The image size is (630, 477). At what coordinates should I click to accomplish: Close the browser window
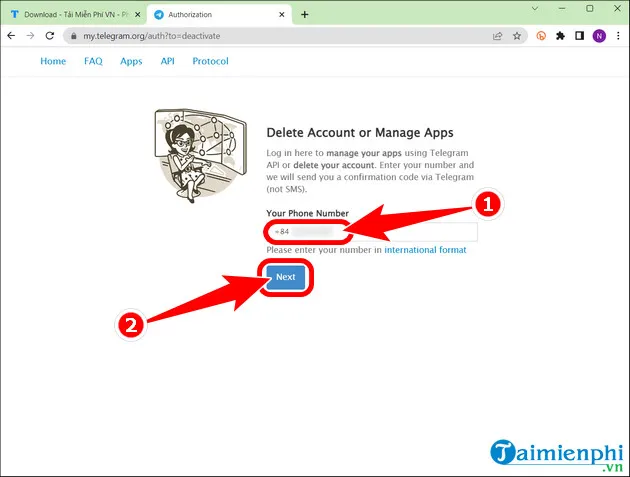point(618,8)
